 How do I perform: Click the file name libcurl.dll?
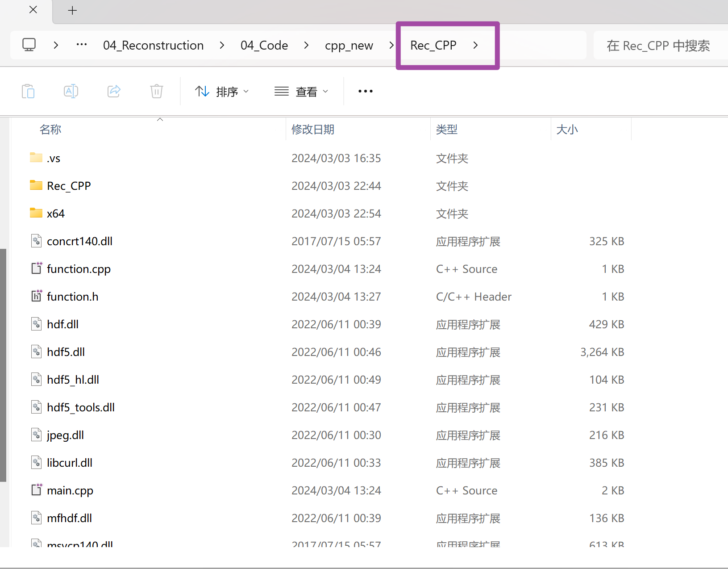(x=70, y=463)
